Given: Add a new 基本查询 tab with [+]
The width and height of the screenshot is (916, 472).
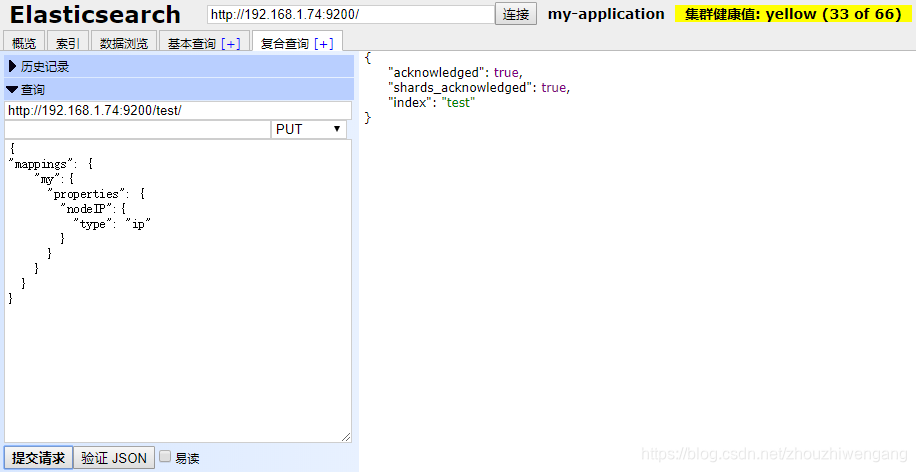Looking at the screenshot, I should (x=231, y=44).
